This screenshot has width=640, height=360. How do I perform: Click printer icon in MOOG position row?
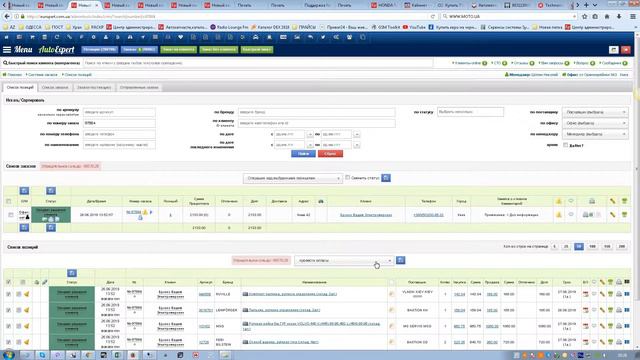pos(619,326)
